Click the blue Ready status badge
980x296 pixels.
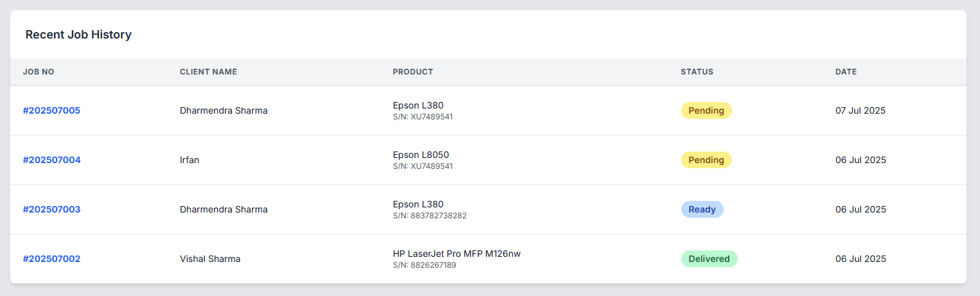702,209
